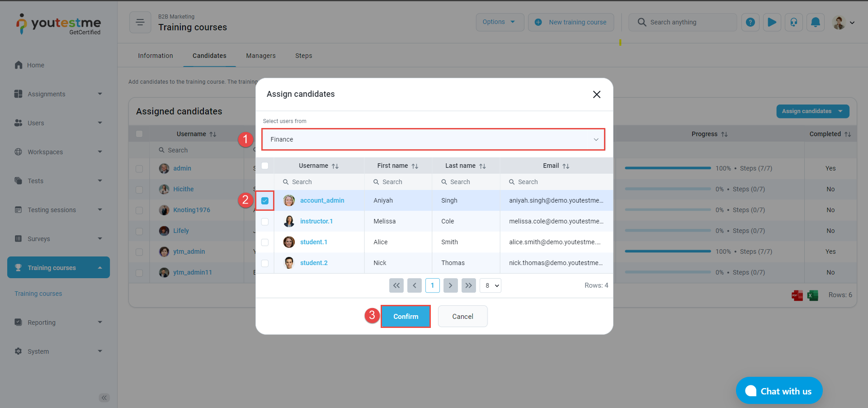Switch to the Candidates tab
The image size is (868, 408).
[209, 56]
